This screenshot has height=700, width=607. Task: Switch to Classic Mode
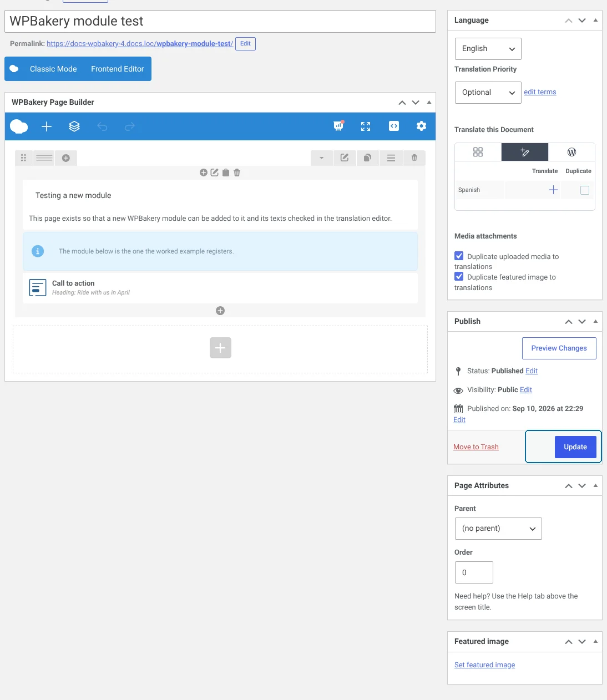tap(53, 69)
